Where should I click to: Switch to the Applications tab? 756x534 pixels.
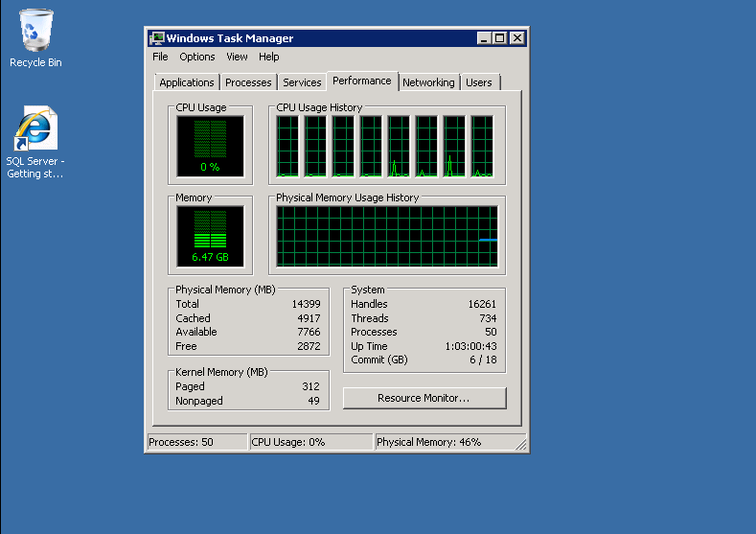click(x=187, y=82)
